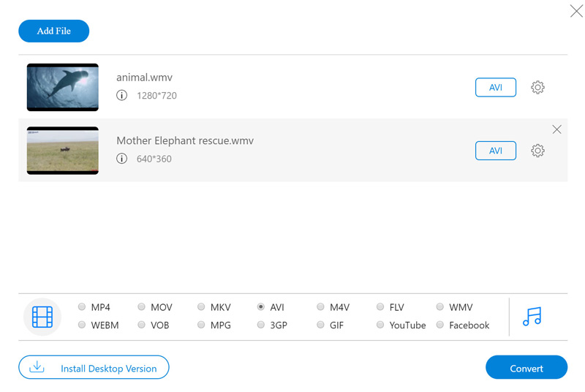Viewport: 585px width, 392px height.
Task: Choose the MKV format radio button
Action: (201, 307)
